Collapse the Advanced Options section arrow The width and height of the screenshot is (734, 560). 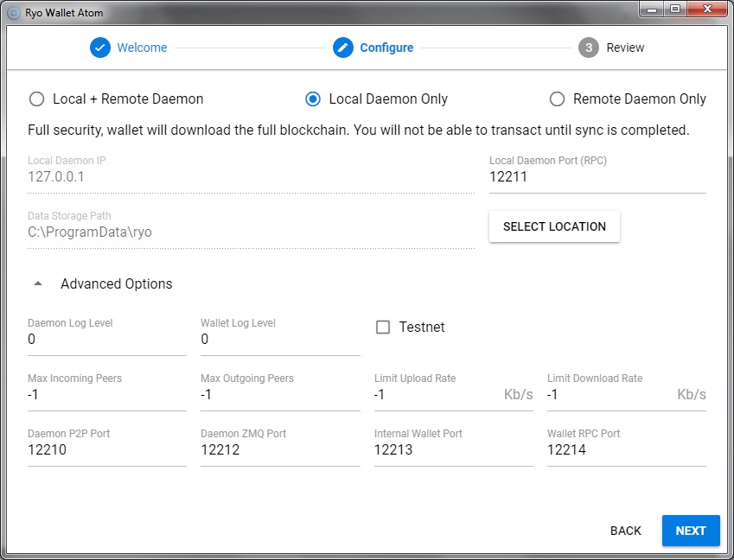pyautogui.click(x=38, y=283)
